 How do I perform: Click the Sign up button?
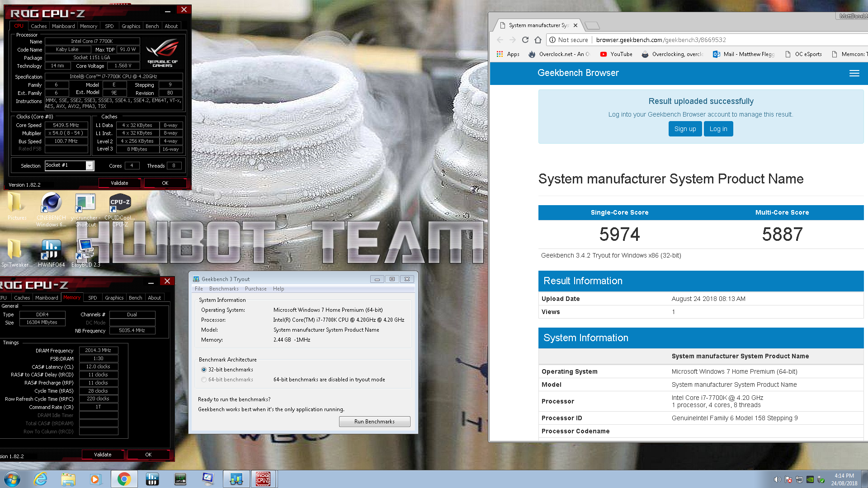pyautogui.click(x=685, y=129)
